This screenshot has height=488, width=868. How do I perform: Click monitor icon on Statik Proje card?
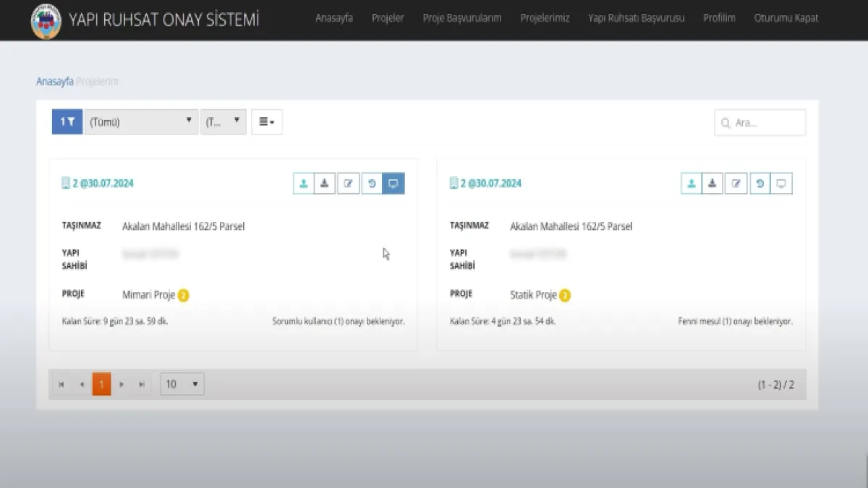tap(781, 184)
